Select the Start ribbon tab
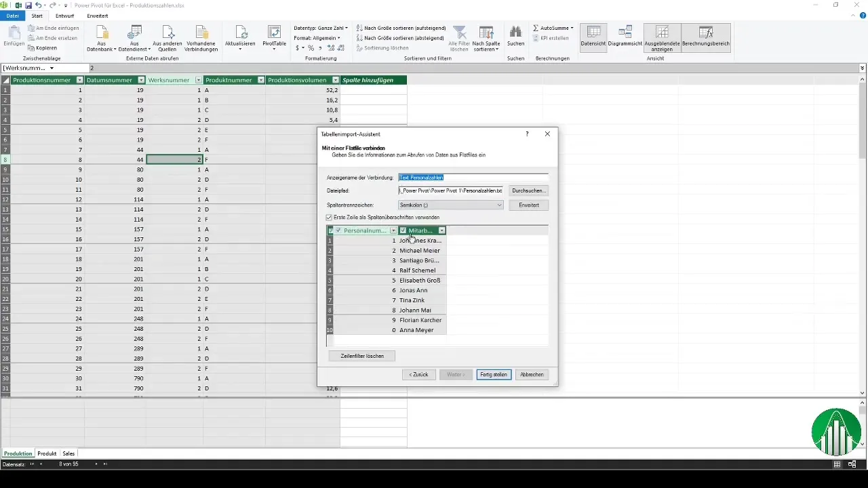This screenshot has width=868, height=488. [37, 15]
